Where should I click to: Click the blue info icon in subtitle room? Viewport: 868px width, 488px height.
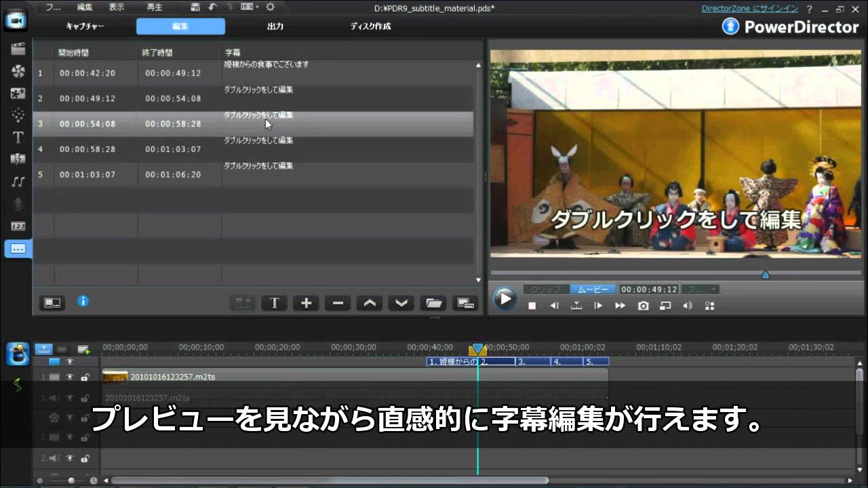[x=83, y=301]
